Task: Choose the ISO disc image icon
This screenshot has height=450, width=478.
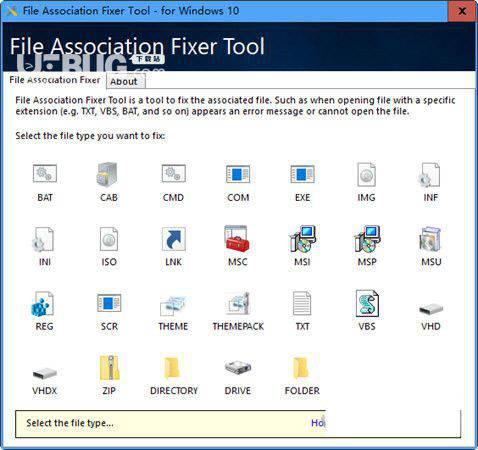Action: point(109,239)
